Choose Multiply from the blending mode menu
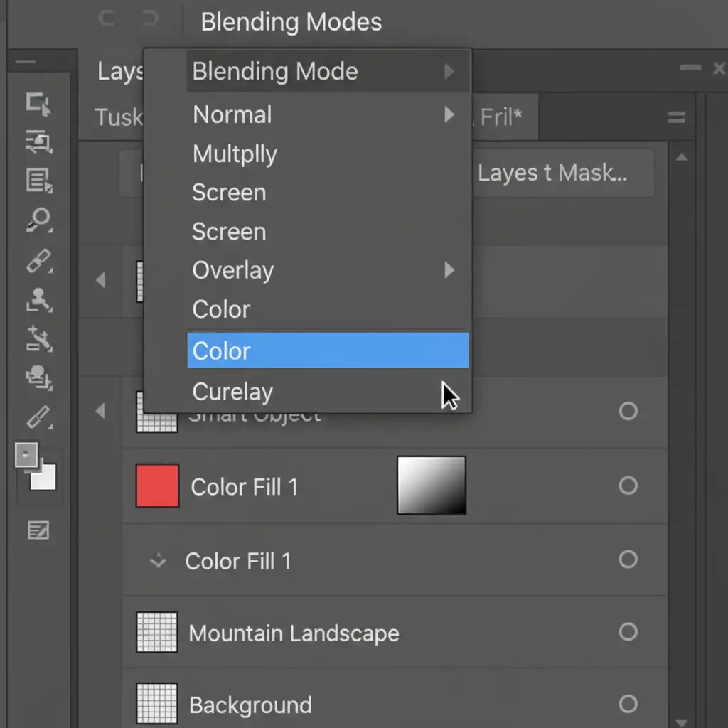The image size is (728, 728). tap(235, 154)
